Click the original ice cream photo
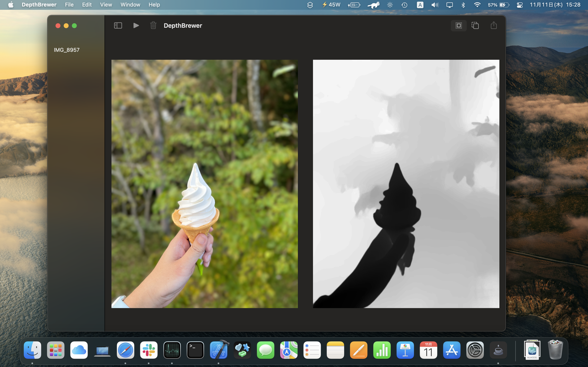This screenshot has width=588, height=367. tap(204, 184)
